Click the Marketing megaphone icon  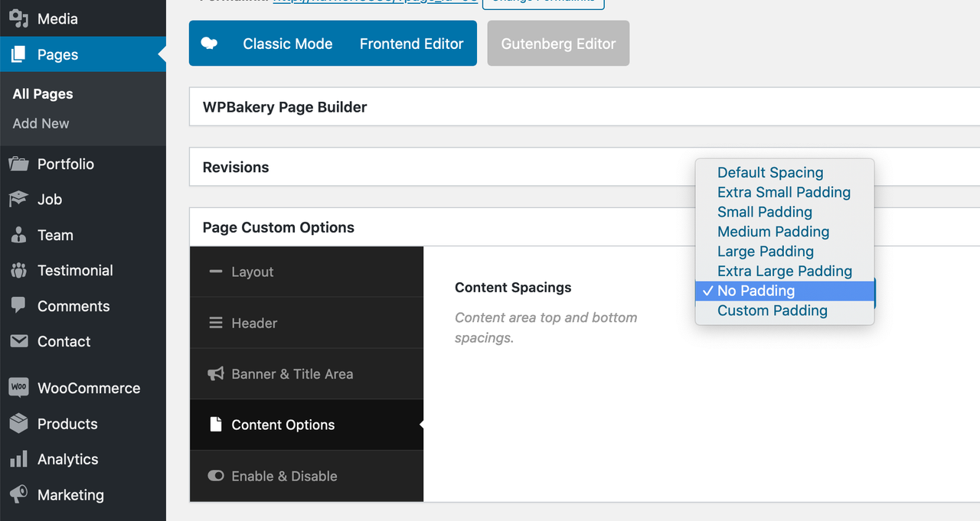(18, 494)
